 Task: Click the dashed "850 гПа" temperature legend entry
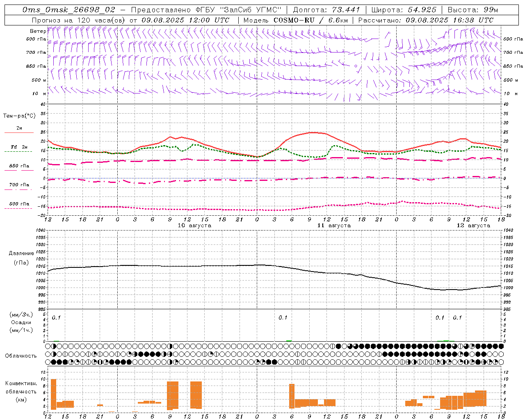[19, 166]
